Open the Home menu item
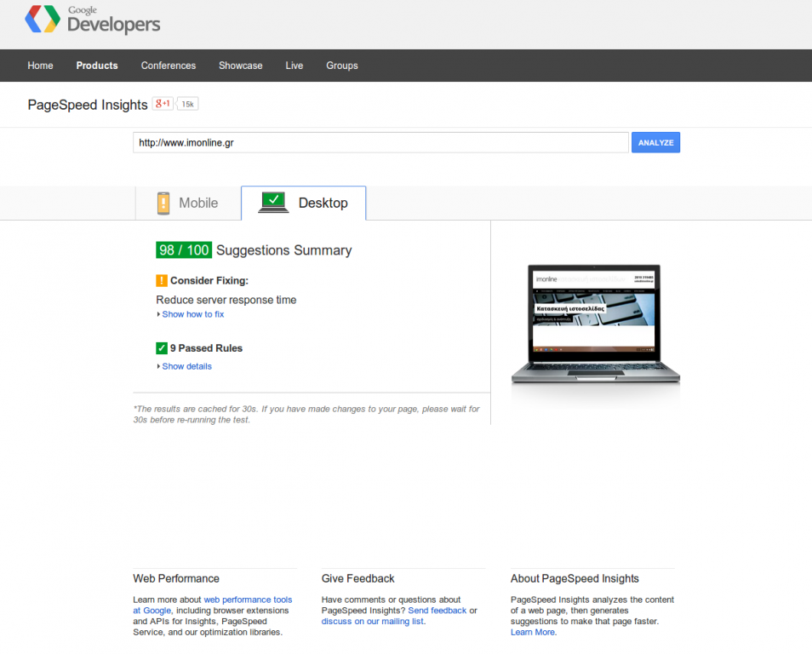 (40, 66)
